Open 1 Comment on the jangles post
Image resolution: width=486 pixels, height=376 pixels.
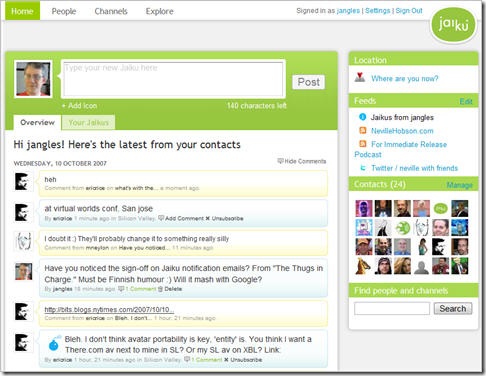click(x=138, y=289)
